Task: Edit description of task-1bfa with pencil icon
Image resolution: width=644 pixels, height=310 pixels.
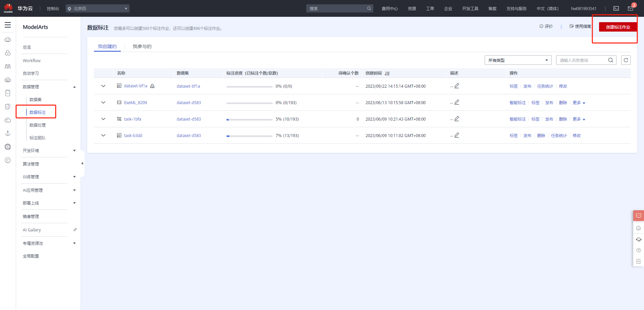Action: click(457, 119)
